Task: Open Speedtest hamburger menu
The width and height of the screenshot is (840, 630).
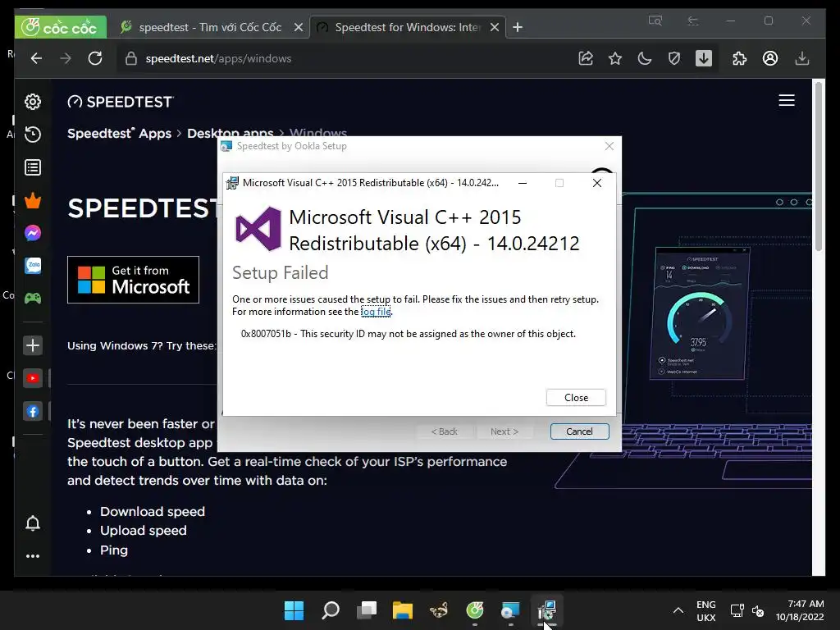Action: (787, 100)
